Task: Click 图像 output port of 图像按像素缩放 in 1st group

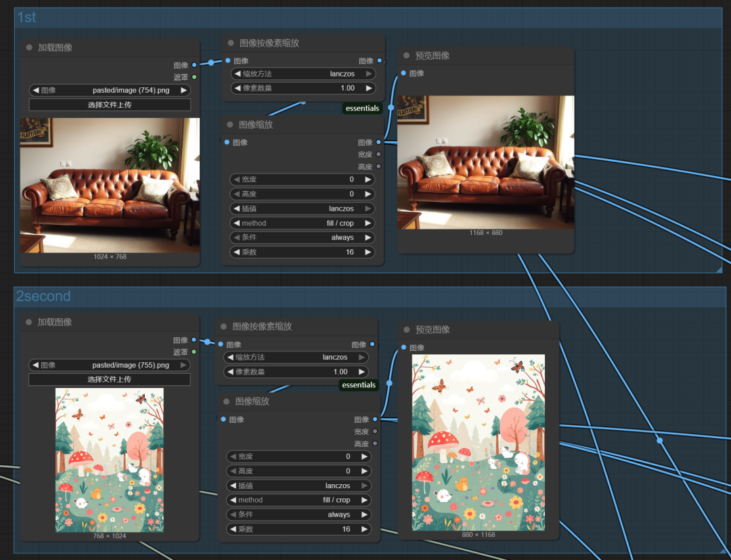Action: [x=380, y=61]
